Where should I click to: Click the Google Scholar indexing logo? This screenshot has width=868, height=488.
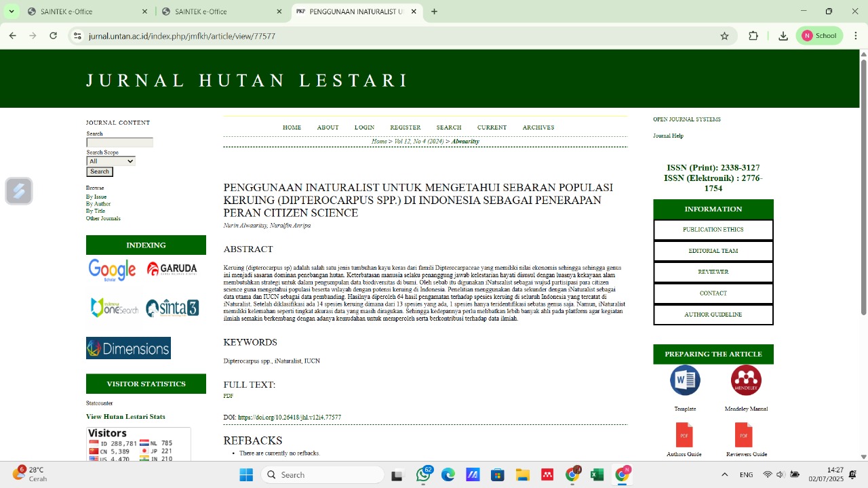[x=112, y=270]
